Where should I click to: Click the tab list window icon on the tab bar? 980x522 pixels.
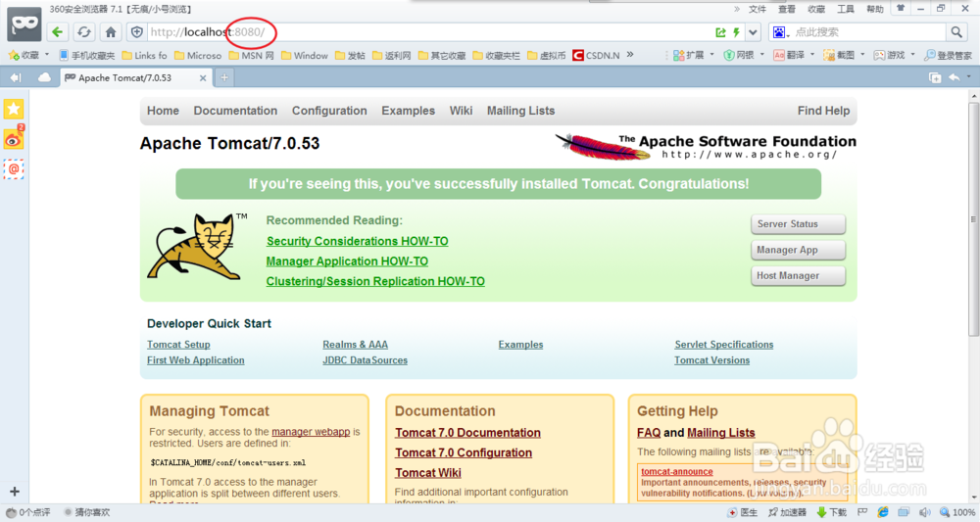point(935,77)
